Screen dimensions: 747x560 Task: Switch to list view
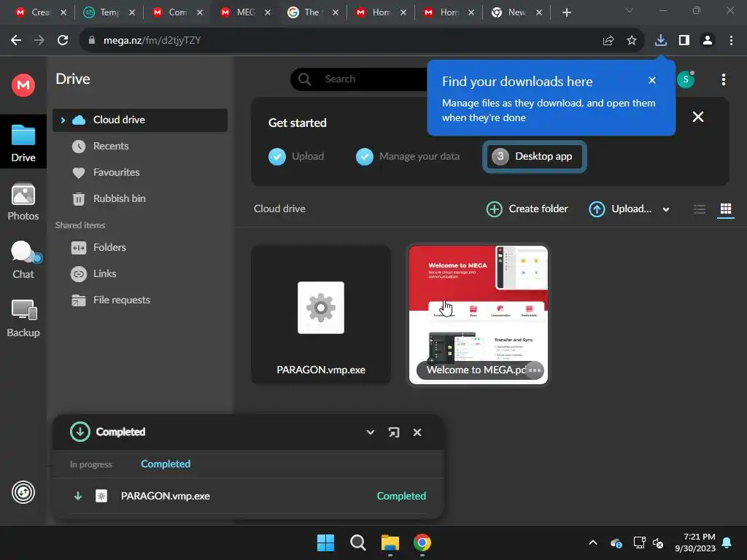pyautogui.click(x=700, y=209)
